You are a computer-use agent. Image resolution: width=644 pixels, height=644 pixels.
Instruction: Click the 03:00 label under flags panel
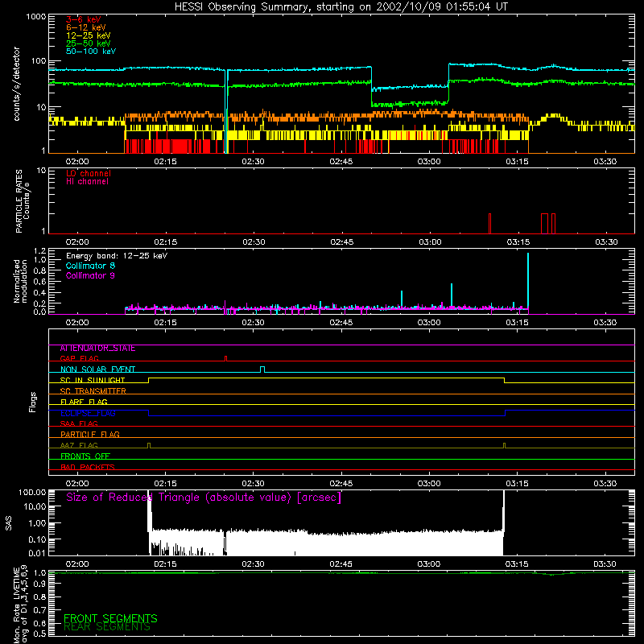(429, 484)
